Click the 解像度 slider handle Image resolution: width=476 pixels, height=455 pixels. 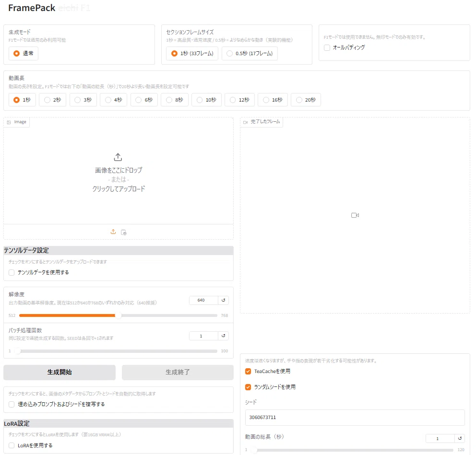coord(118,315)
